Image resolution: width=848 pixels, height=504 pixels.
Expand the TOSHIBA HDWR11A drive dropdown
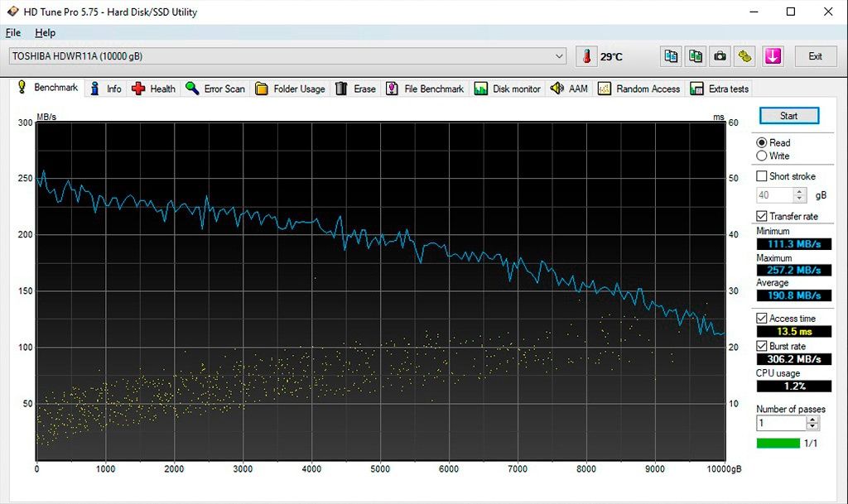560,56
